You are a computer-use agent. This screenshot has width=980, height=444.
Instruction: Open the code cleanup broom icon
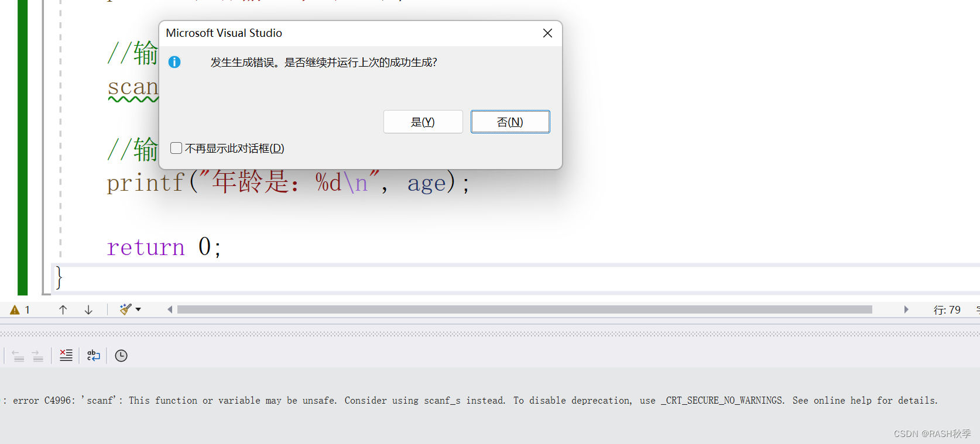(x=125, y=309)
